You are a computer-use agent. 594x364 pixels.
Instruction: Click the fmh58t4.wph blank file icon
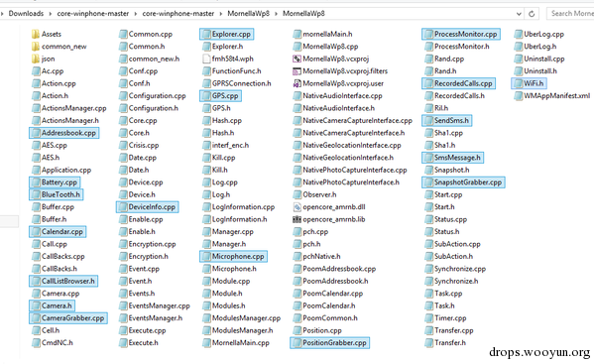point(206,59)
